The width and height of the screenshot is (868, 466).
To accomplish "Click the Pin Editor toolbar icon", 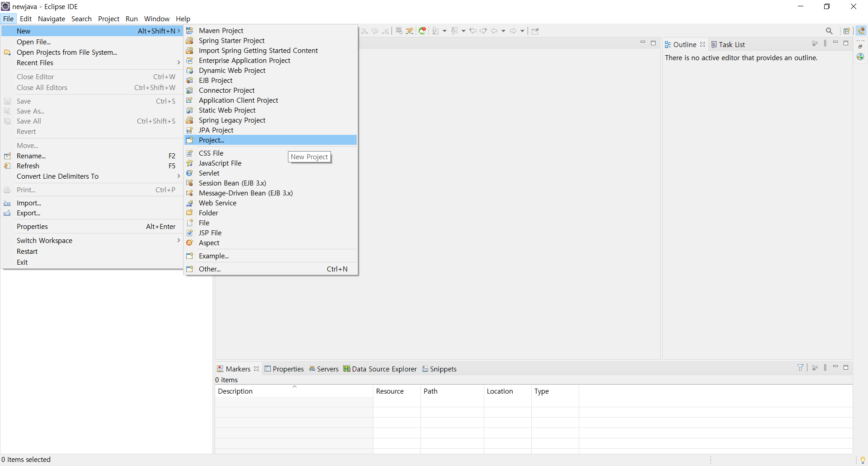I will [535, 31].
